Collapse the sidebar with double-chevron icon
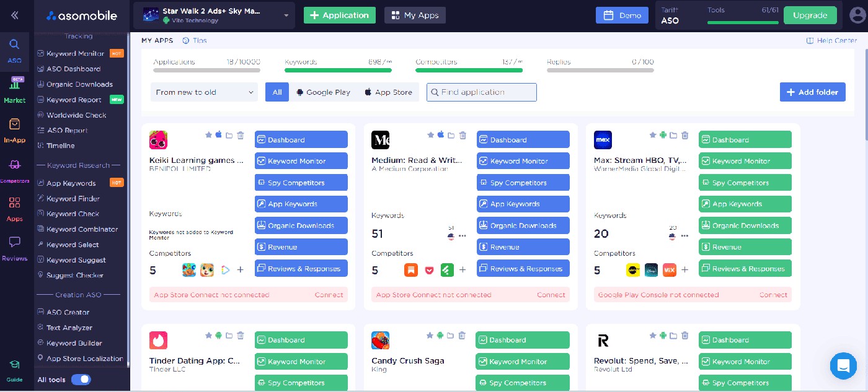Viewport: 868px width, 392px height. click(14, 15)
